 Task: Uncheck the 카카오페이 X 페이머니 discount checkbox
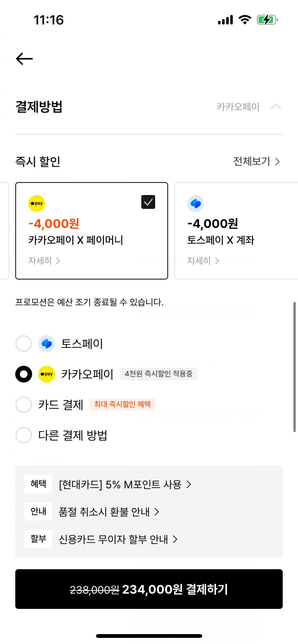[148, 202]
